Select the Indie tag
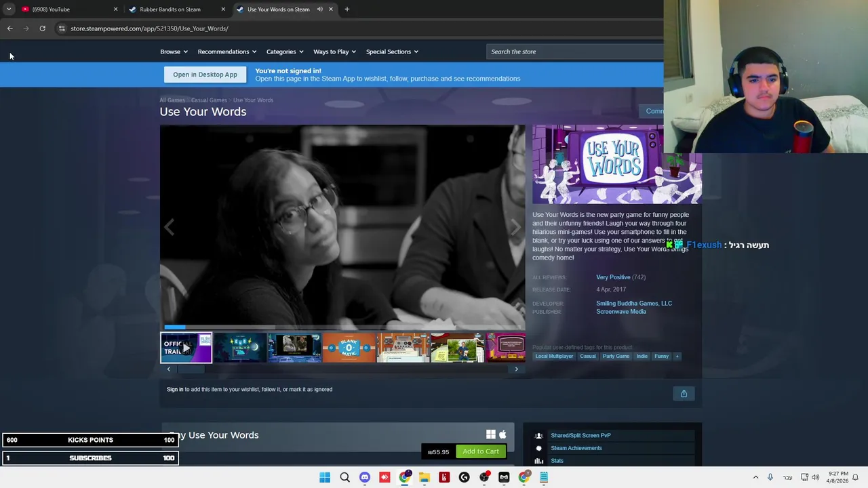The image size is (868, 488). tap(642, 357)
